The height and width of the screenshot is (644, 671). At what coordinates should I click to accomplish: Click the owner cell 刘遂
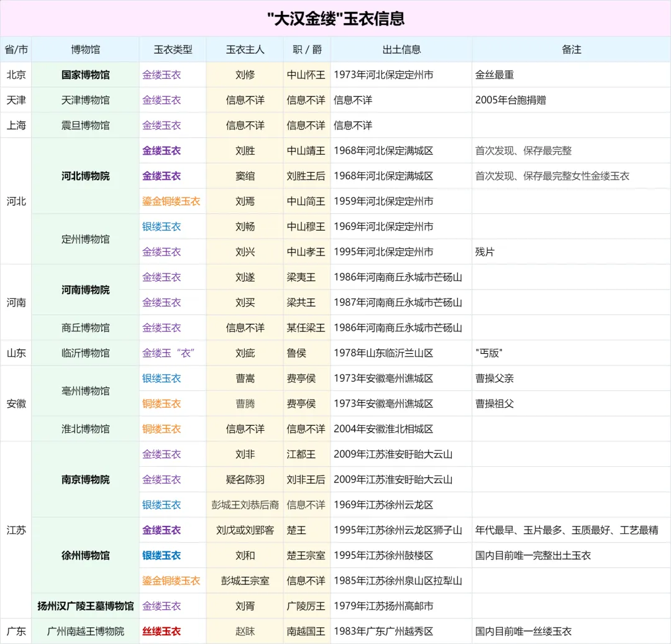245,277
